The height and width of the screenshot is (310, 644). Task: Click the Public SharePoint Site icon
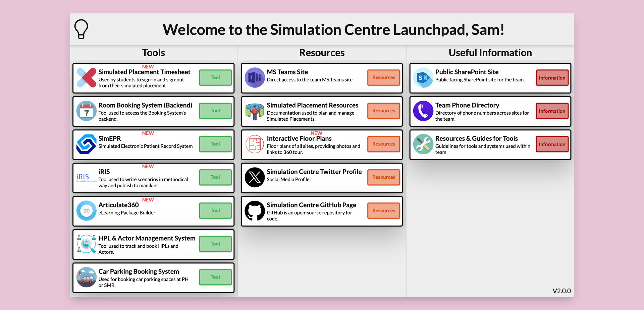coord(423,78)
